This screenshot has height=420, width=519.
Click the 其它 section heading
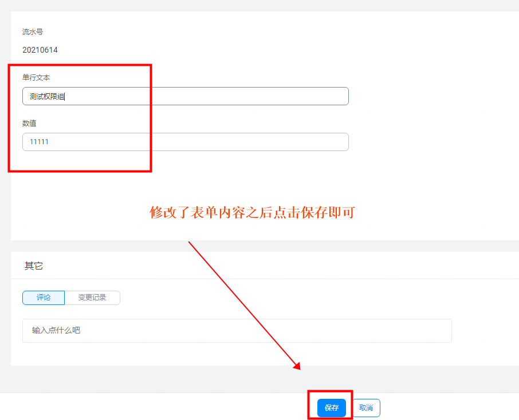pyautogui.click(x=33, y=266)
